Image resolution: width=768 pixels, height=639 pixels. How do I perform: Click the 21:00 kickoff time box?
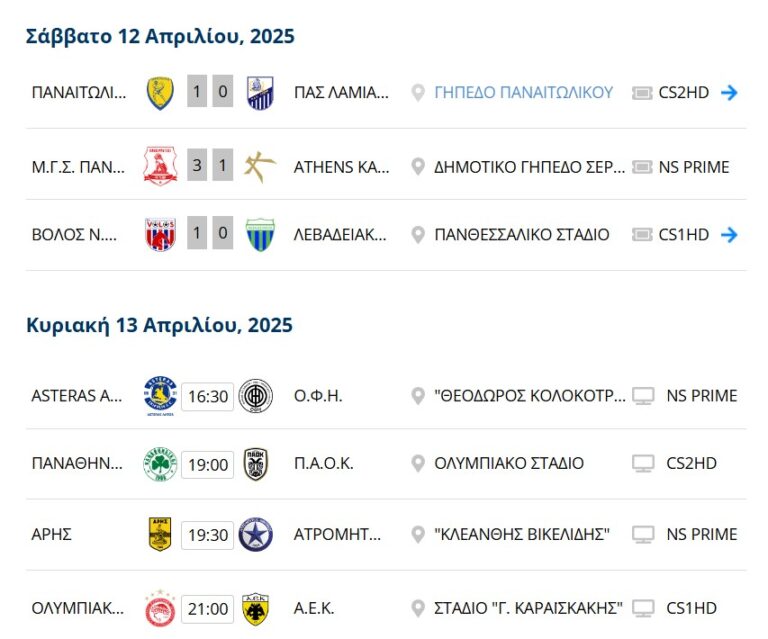click(x=208, y=608)
